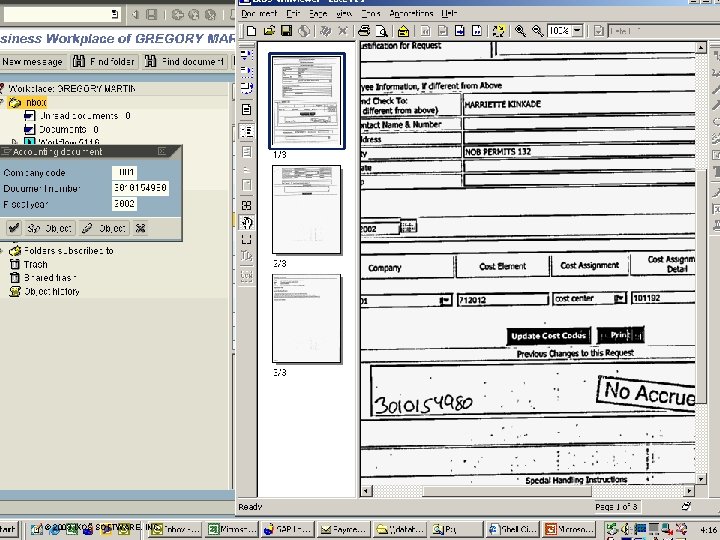Open the Company dropdown in the form
The image size is (720, 540).
(x=444, y=301)
